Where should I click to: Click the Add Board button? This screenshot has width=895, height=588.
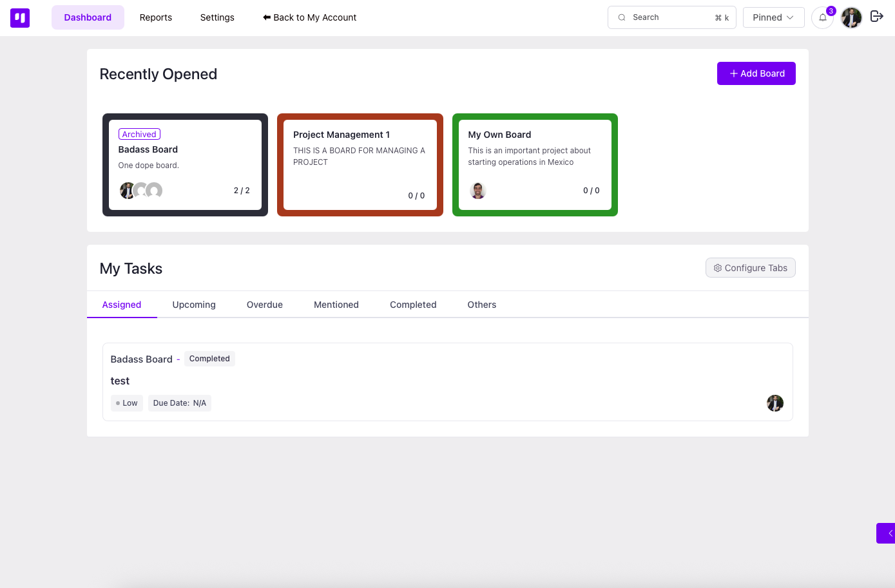[x=756, y=73]
